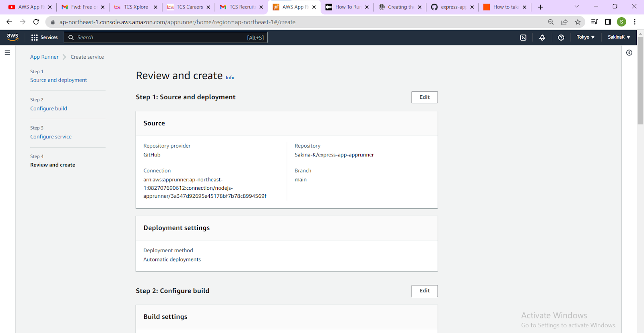Go to App Runner breadcrumb link
The height and width of the screenshot is (333, 644).
[x=44, y=57]
